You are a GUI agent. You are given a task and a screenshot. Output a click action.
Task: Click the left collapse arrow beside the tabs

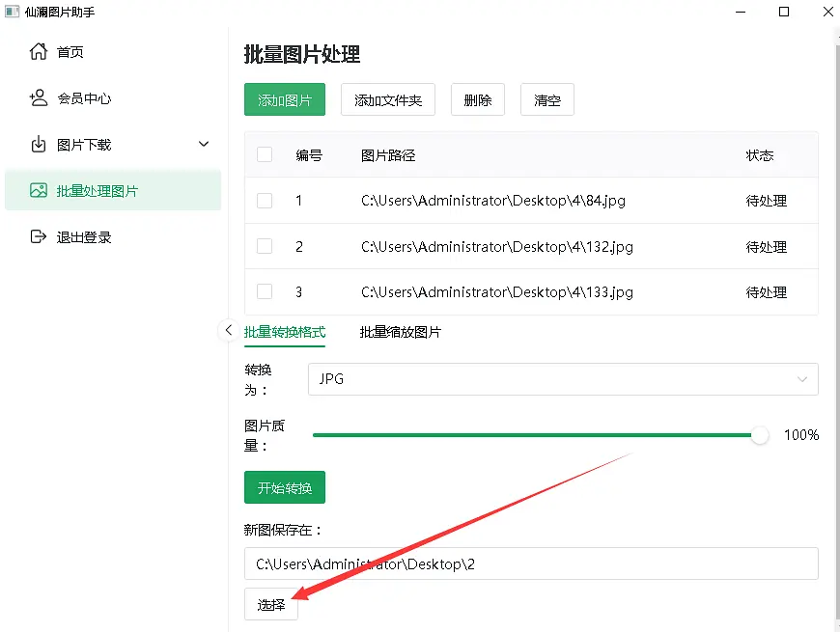pyautogui.click(x=229, y=330)
